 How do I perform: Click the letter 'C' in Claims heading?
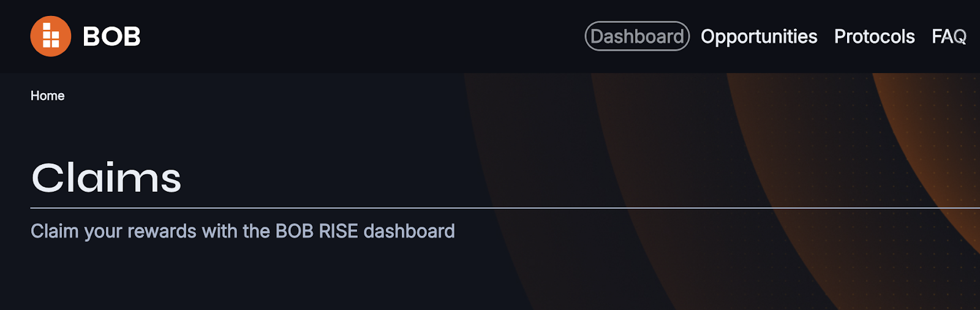click(48, 178)
